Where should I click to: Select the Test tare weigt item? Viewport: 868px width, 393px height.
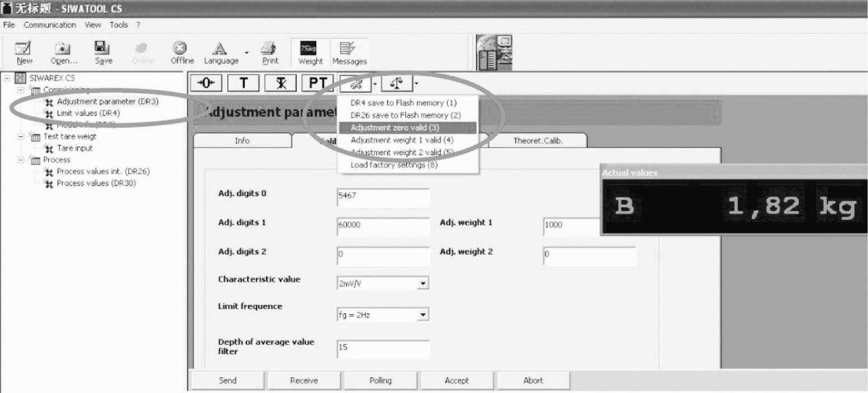pos(70,136)
